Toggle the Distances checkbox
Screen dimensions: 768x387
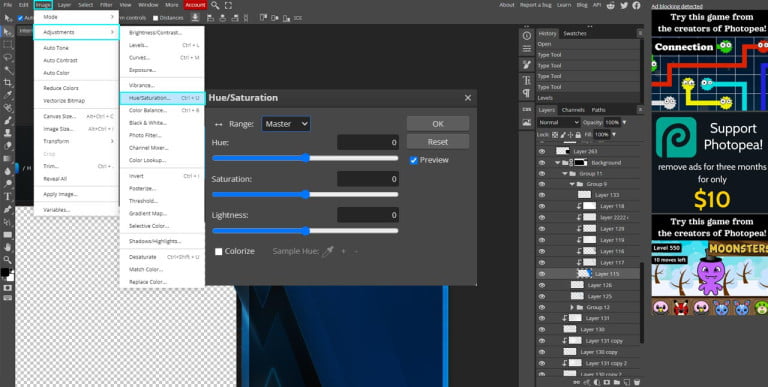pyautogui.click(x=155, y=18)
